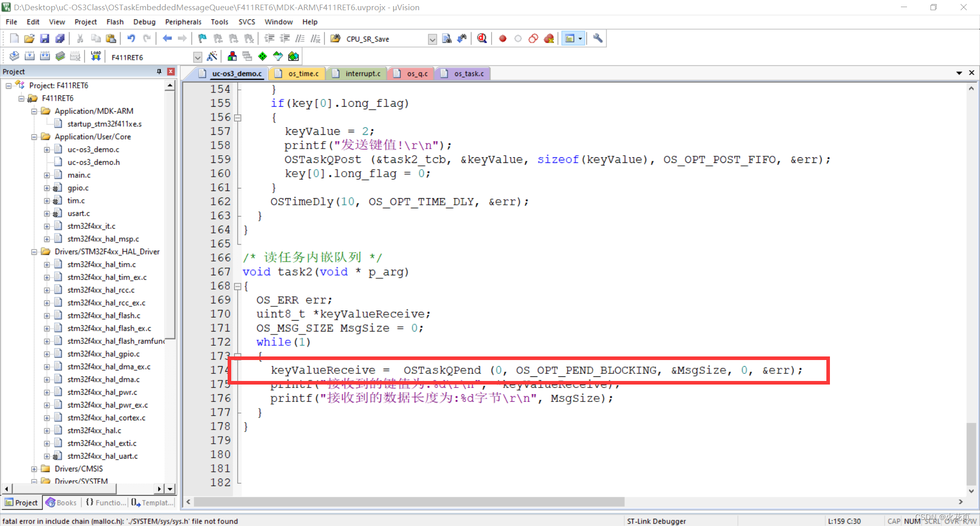Save the current file
Image resolution: width=980 pixels, height=526 pixels.
coord(45,39)
